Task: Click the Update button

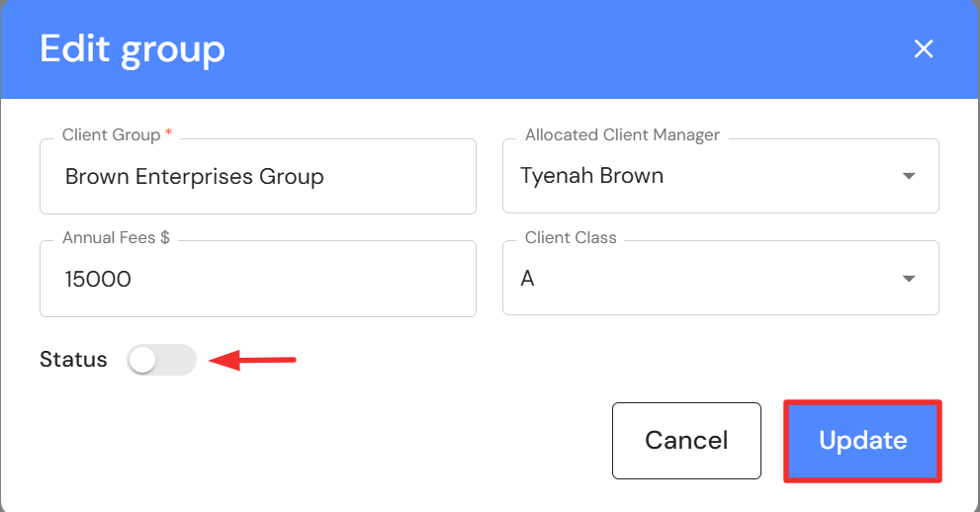Action: pyautogui.click(x=862, y=441)
